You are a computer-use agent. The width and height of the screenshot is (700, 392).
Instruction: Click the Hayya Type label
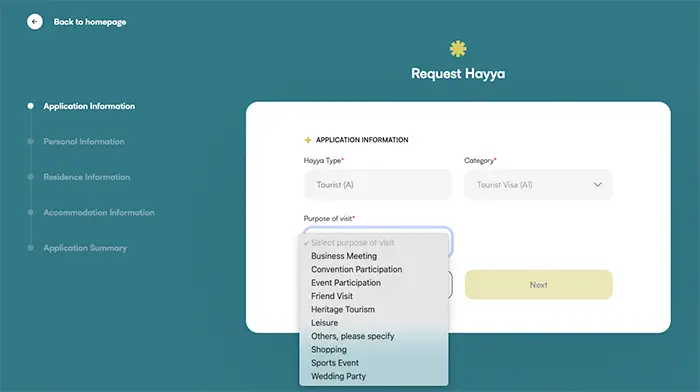[324, 160]
